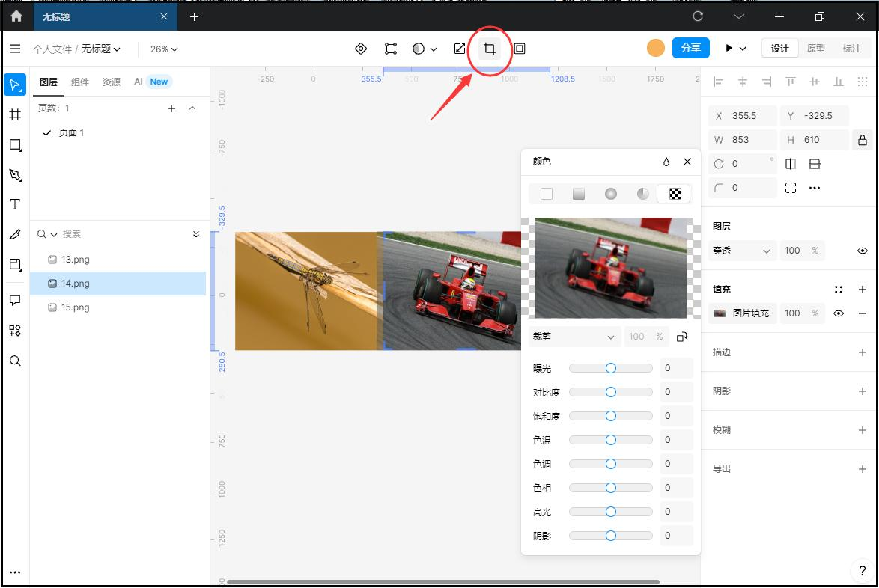Select the Text tool in left sidebar
Screen dimensions: 879x588
tap(15, 204)
